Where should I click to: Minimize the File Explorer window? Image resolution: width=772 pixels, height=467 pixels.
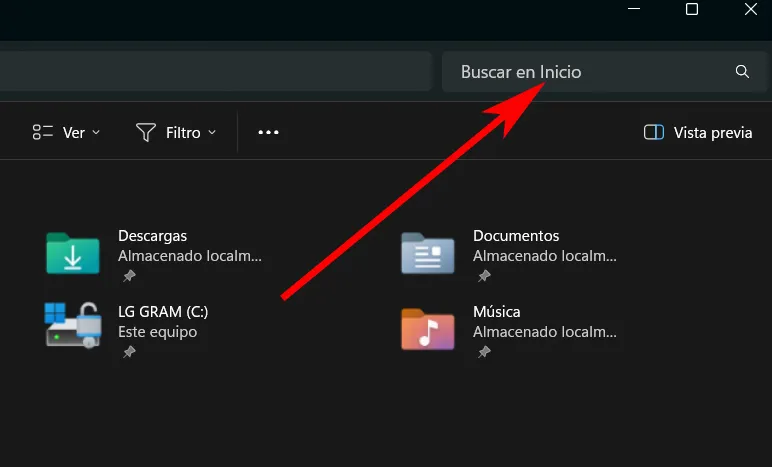pos(634,9)
